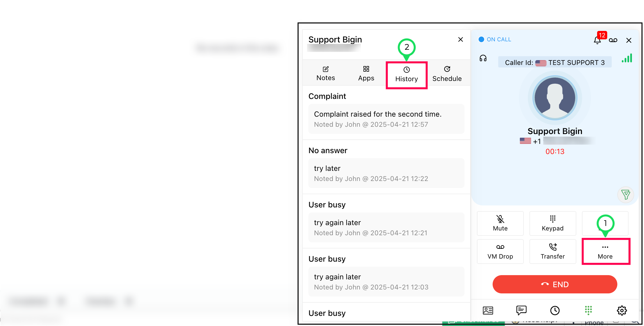The width and height of the screenshot is (644, 326).
Task: Open the settings gear icon
Action: point(622,310)
